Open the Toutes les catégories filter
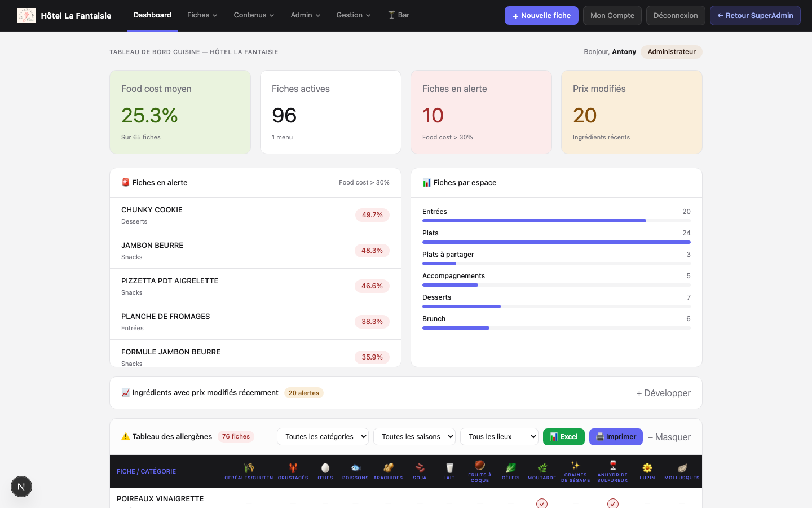The width and height of the screenshot is (812, 508). pyautogui.click(x=323, y=437)
